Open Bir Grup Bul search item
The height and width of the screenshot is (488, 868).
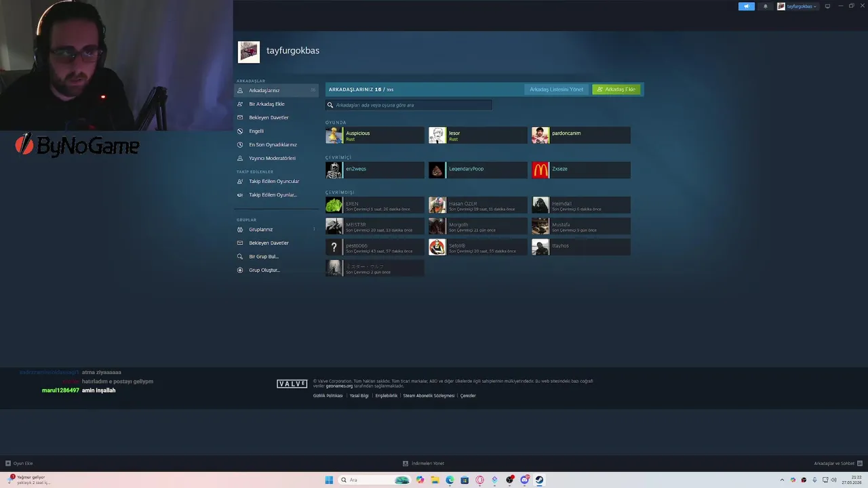click(x=276, y=256)
